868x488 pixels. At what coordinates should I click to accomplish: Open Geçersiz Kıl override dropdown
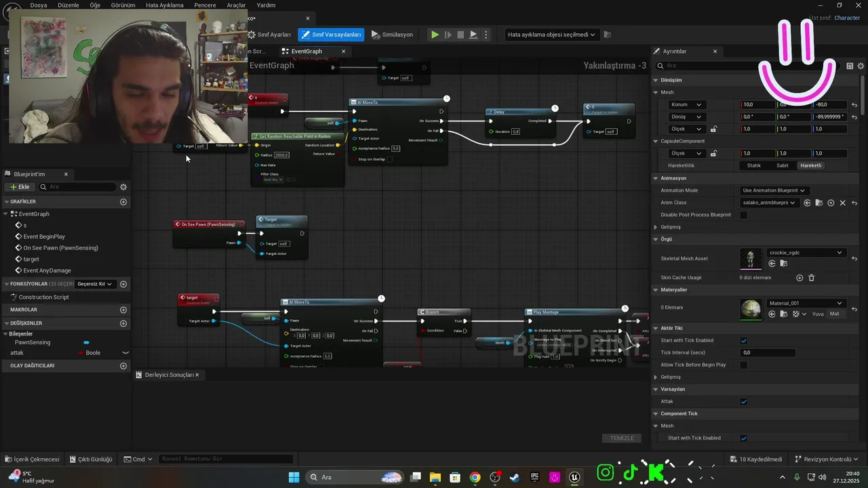[94, 284]
